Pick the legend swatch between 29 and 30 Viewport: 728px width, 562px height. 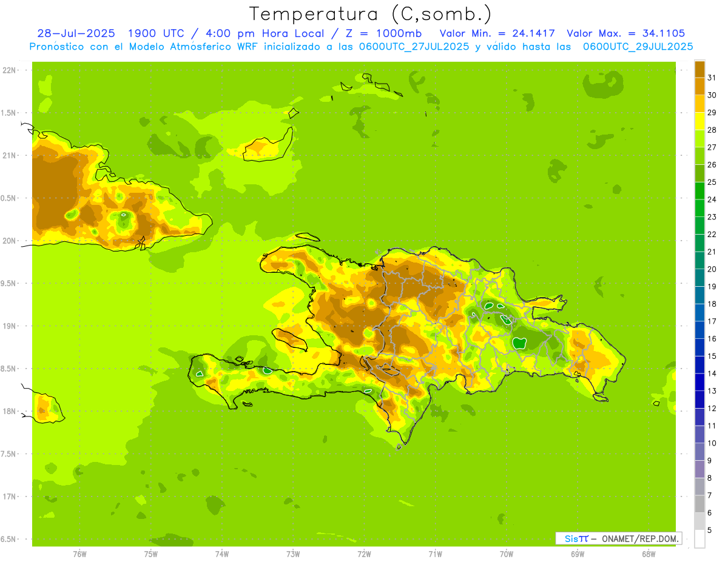point(700,104)
